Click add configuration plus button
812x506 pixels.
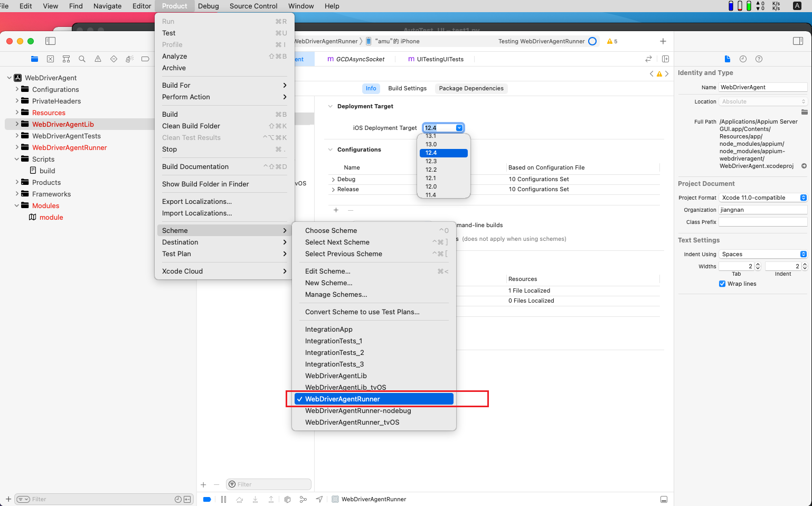click(336, 210)
